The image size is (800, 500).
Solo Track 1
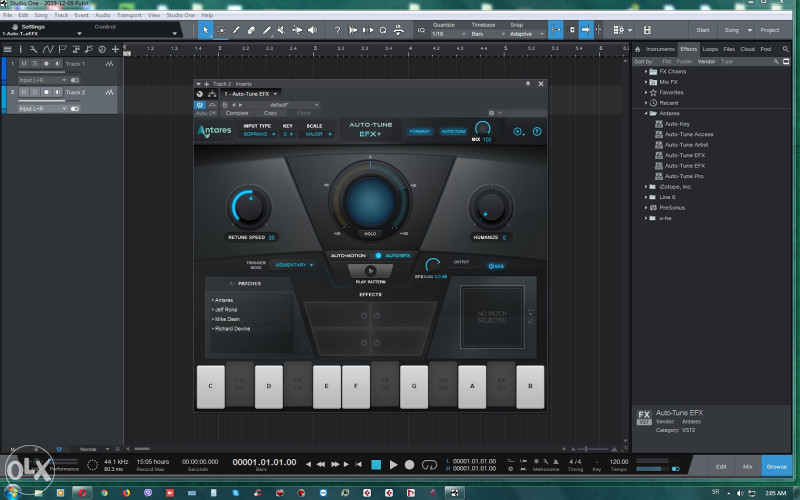click(35, 64)
